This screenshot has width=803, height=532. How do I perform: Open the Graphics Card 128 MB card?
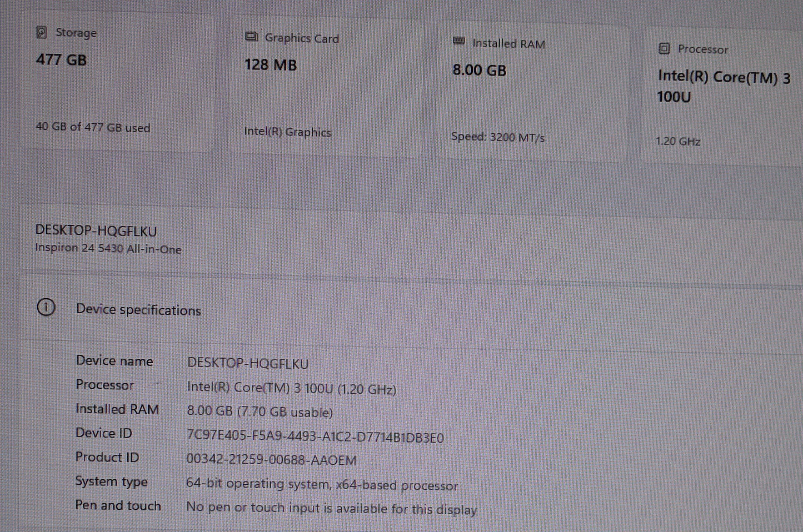pyautogui.click(x=325, y=86)
